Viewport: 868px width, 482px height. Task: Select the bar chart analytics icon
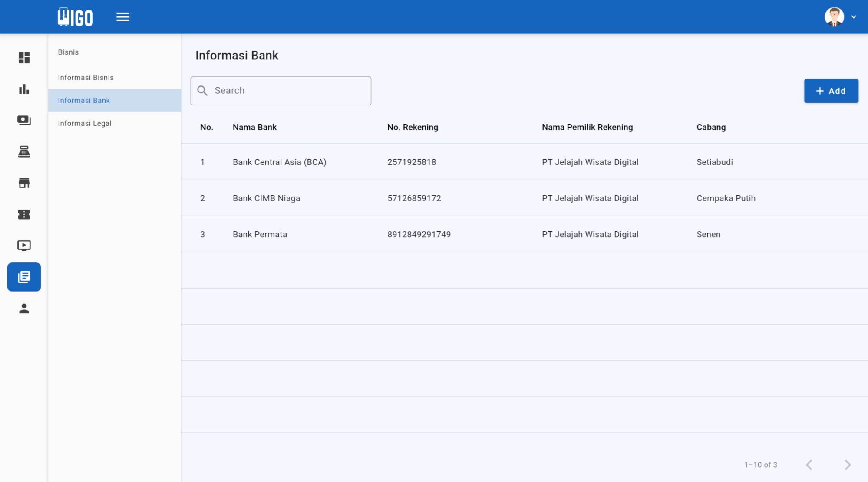[24, 89]
